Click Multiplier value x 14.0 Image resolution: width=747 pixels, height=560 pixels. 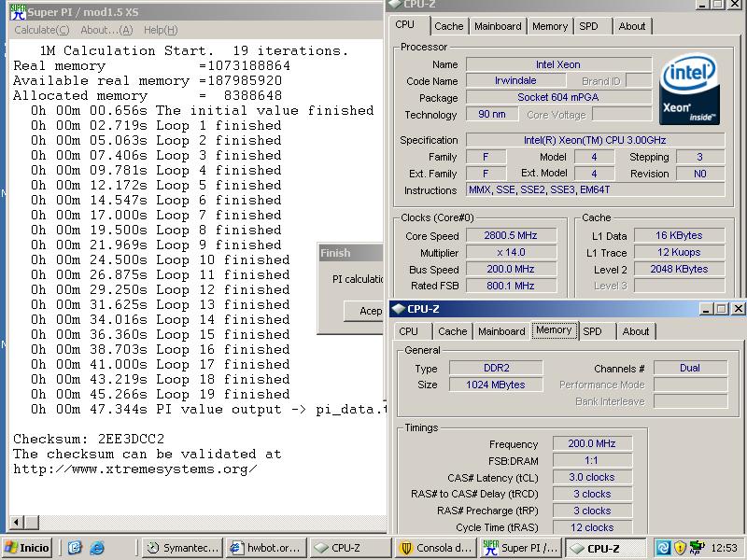point(511,252)
